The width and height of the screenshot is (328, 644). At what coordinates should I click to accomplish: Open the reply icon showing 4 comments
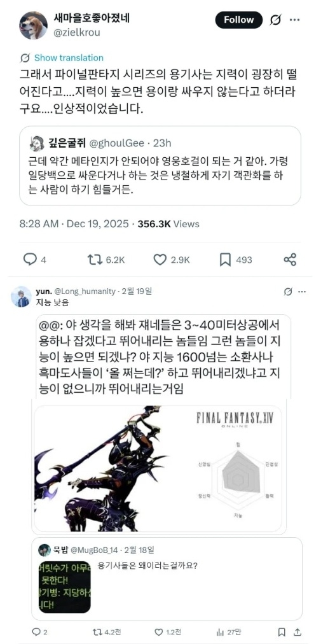(34, 260)
